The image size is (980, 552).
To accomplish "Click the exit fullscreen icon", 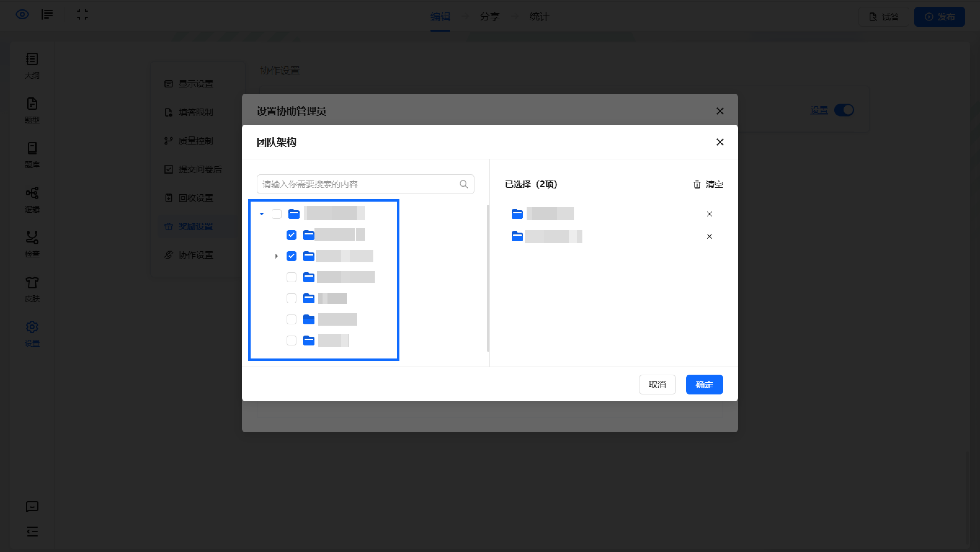I will pyautogui.click(x=82, y=15).
